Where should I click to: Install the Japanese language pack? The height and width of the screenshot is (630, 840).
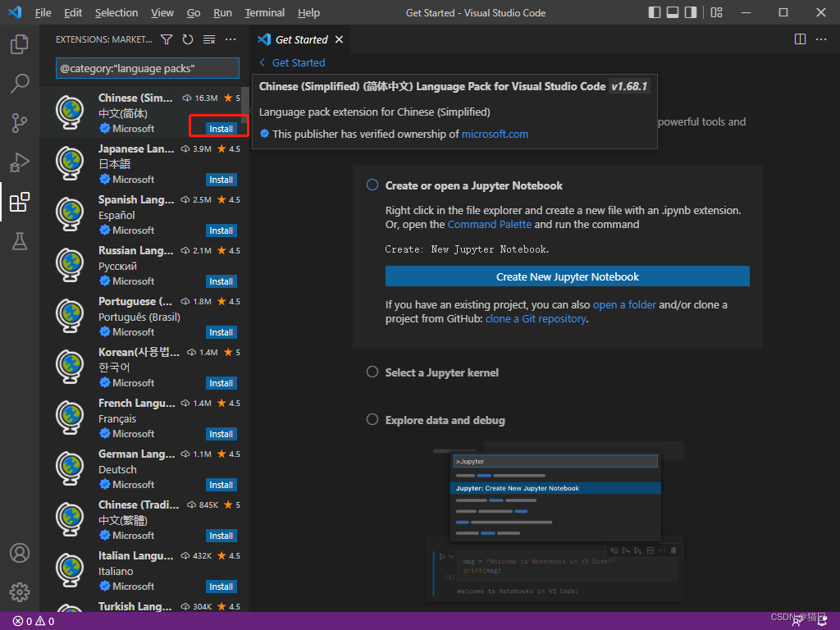221,180
